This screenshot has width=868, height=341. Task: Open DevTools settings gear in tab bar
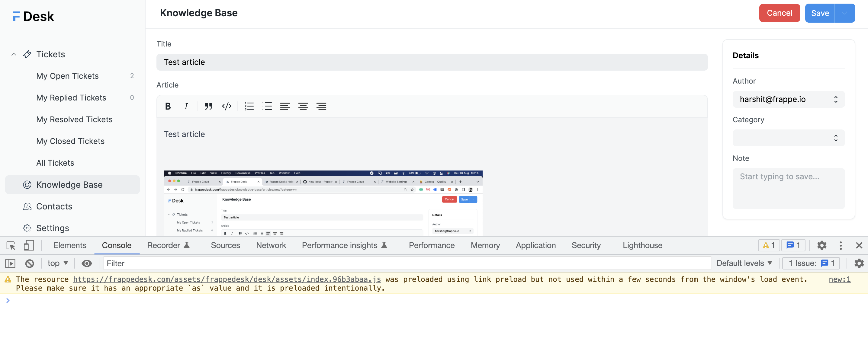point(822,245)
